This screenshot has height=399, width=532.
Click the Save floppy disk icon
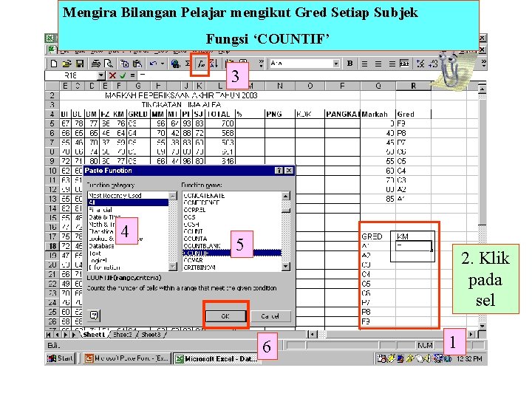[80, 64]
